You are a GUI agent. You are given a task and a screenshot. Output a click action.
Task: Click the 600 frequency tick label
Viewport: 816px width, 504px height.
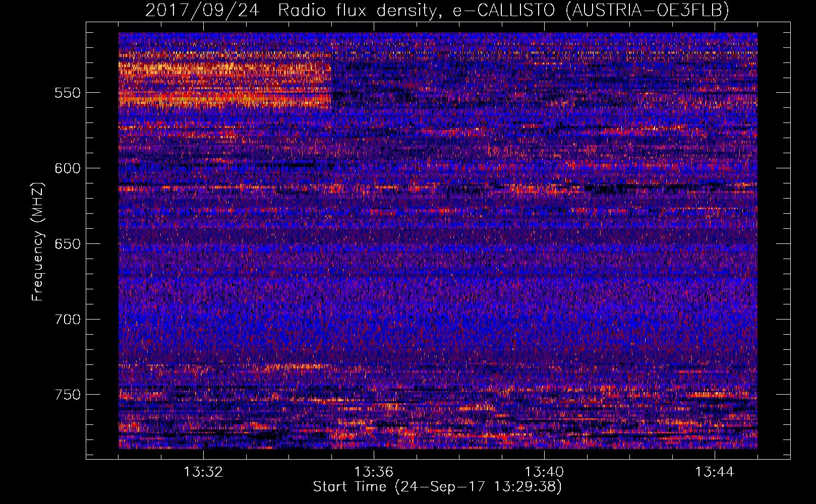pos(68,168)
